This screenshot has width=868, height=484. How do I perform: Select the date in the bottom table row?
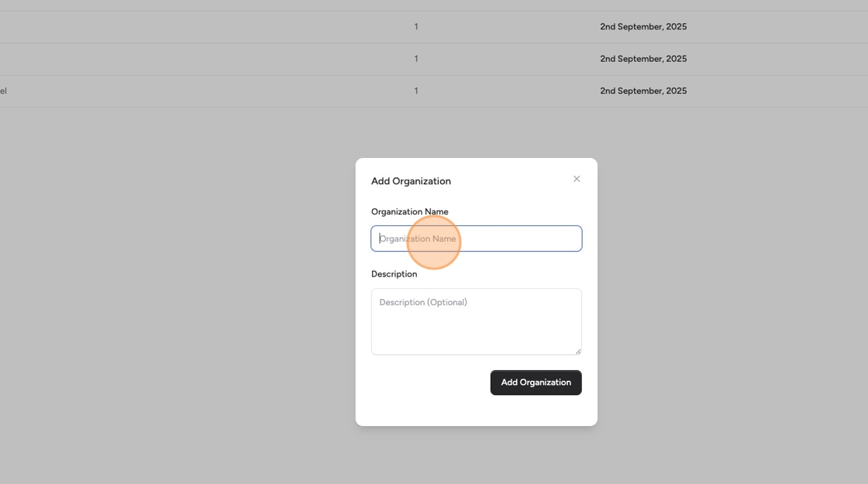[x=643, y=91]
